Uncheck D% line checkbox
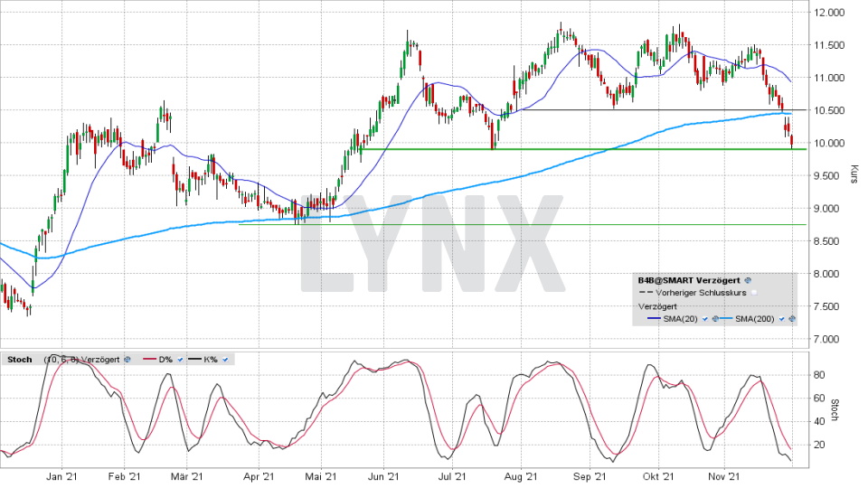 (180, 360)
